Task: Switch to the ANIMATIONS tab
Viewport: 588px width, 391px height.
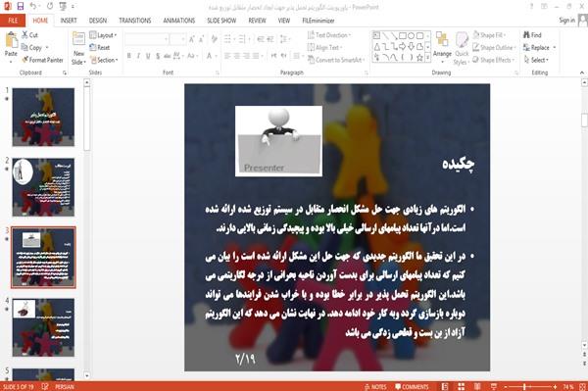Action: pos(179,21)
